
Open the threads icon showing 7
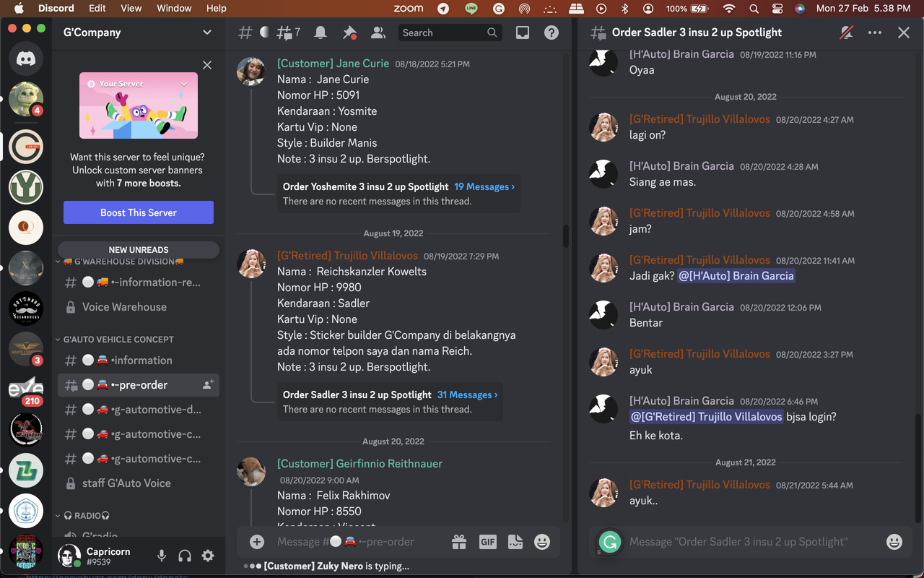coord(288,33)
